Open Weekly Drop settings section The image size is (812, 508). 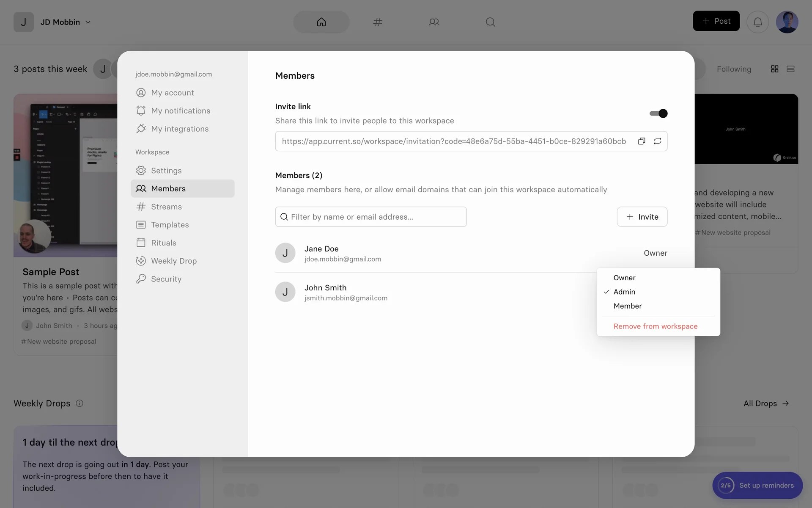tap(173, 261)
